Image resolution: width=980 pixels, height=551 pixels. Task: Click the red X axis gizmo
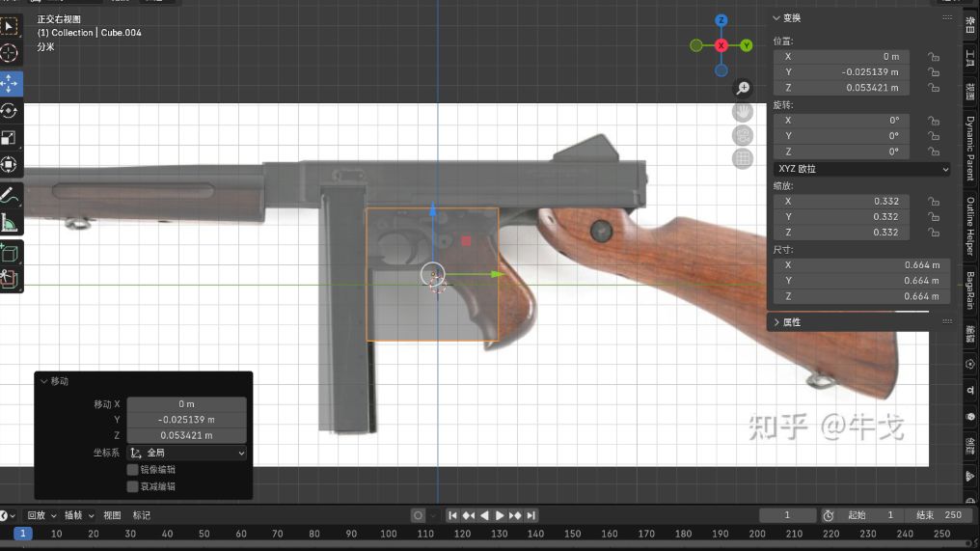721,45
